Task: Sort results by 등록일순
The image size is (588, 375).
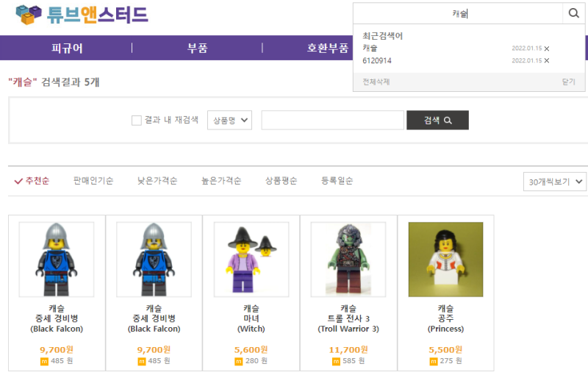Action: (x=337, y=181)
